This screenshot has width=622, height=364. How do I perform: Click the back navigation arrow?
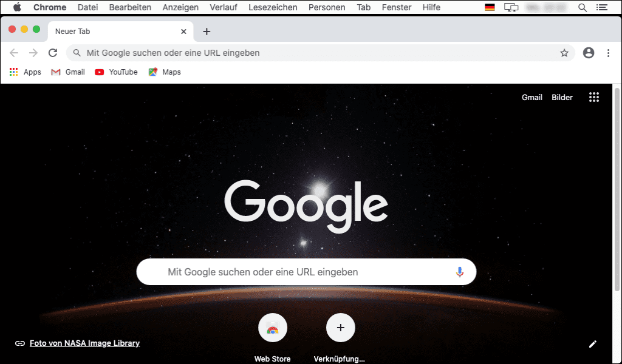pos(14,53)
